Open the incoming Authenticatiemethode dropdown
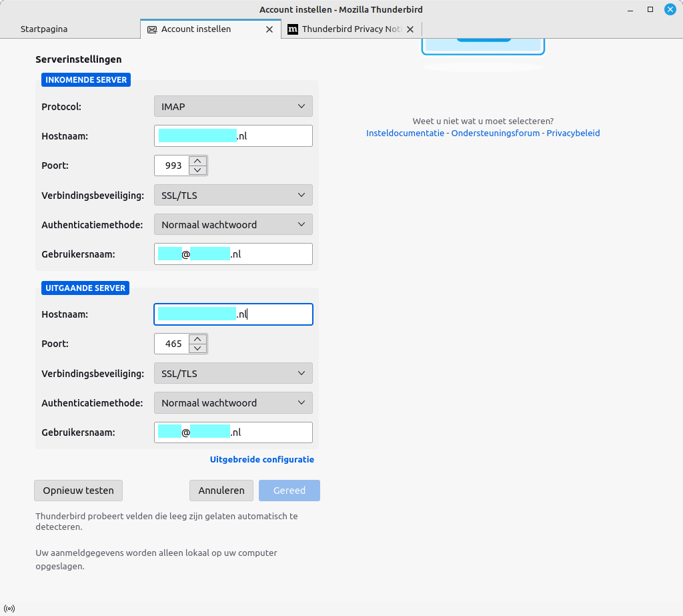 (233, 224)
